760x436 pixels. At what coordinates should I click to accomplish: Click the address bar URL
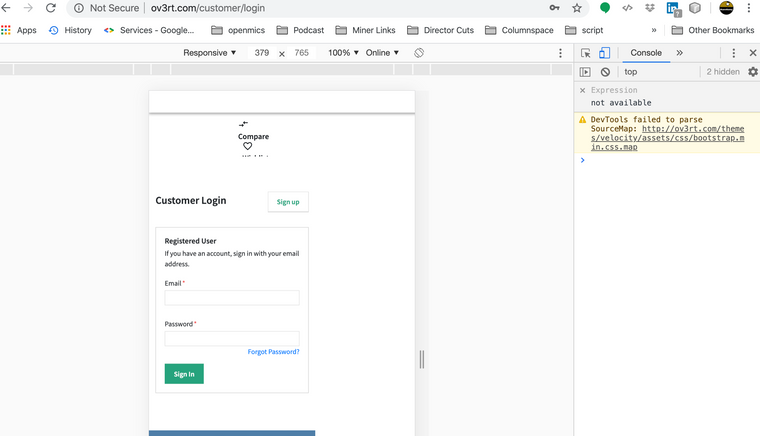[x=207, y=8]
